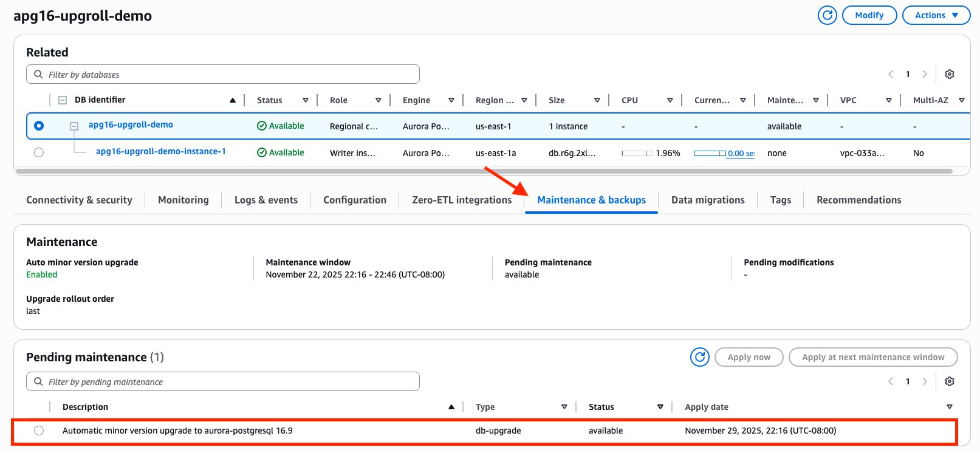
Task: Open the Status column filter dropdown
Action: (x=305, y=100)
